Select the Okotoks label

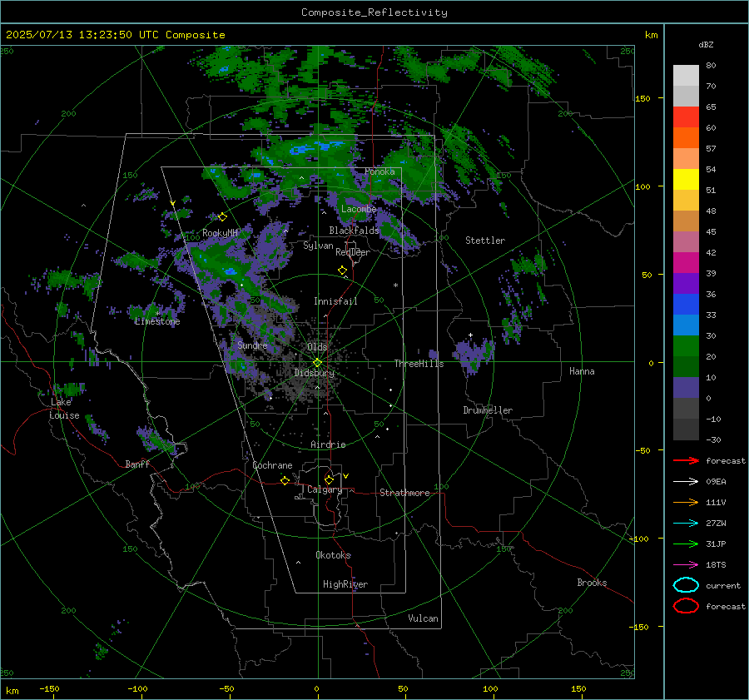tap(334, 555)
